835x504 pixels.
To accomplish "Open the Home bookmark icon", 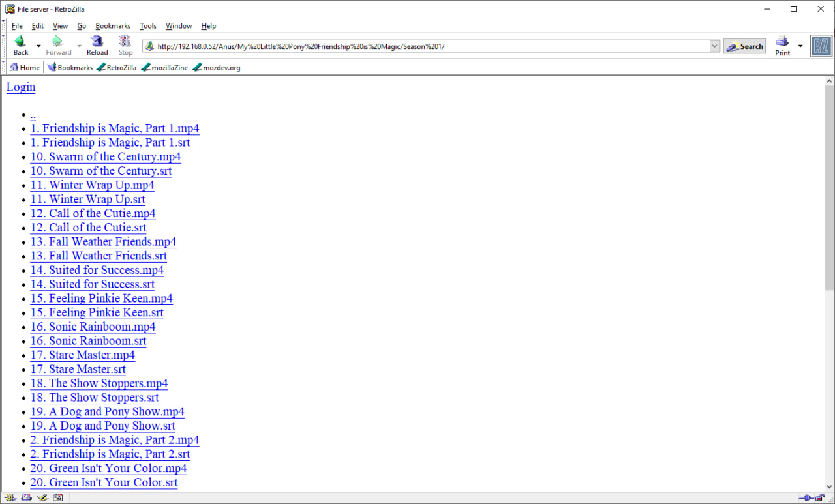I will 14,67.
